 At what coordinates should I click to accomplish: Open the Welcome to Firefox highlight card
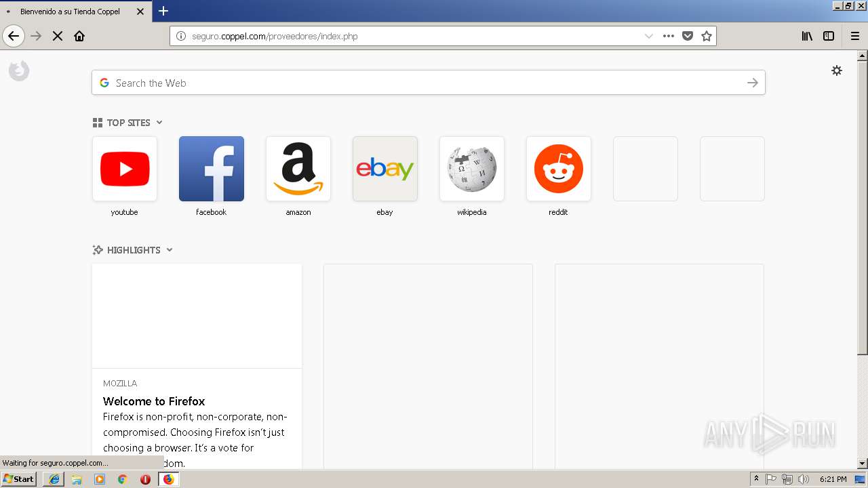tap(197, 367)
